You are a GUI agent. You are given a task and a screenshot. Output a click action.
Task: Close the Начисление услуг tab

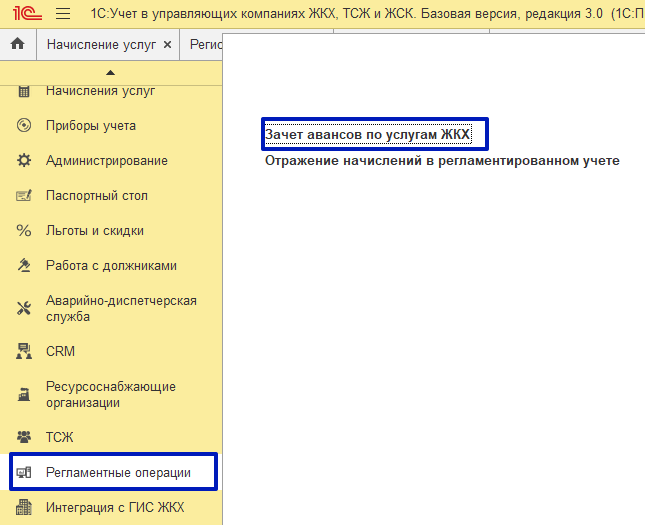167,45
